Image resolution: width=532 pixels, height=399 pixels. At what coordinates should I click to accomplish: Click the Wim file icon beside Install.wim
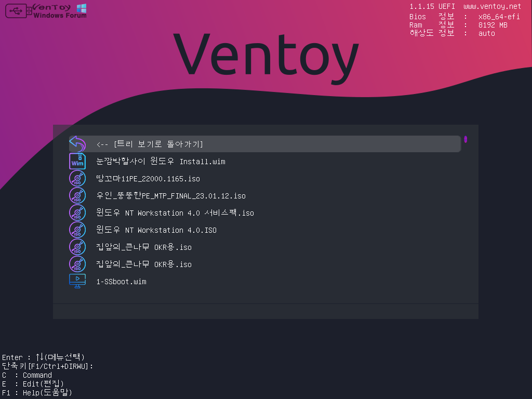tap(77, 161)
